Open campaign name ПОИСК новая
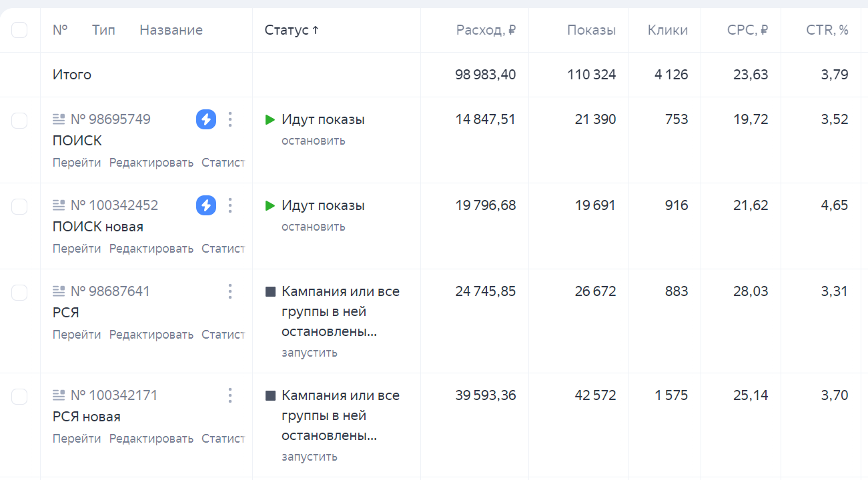The image size is (868, 480). (x=97, y=227)
